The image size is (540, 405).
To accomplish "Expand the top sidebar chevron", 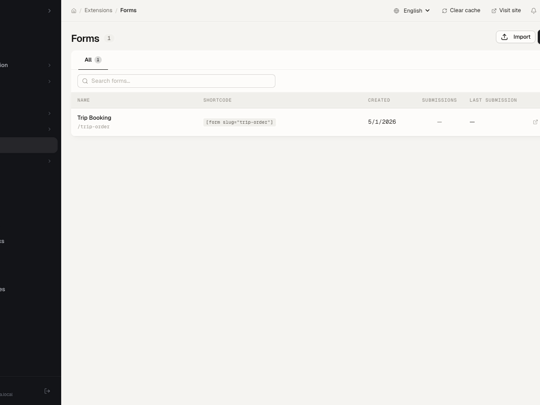I will click(49, 11).
